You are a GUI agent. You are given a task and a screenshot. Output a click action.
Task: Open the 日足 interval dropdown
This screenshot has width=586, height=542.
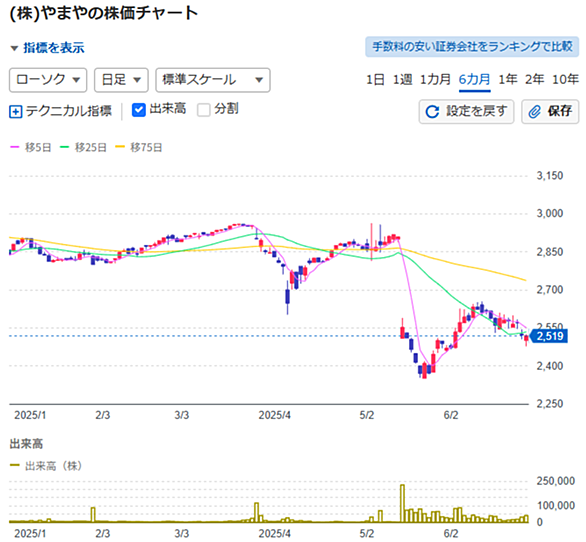click(121, 80)
